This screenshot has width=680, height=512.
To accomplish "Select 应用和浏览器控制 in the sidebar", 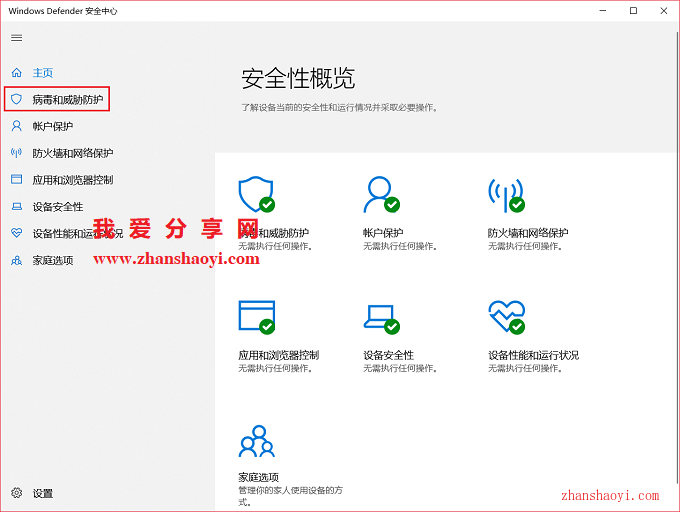I will (72, 180).
